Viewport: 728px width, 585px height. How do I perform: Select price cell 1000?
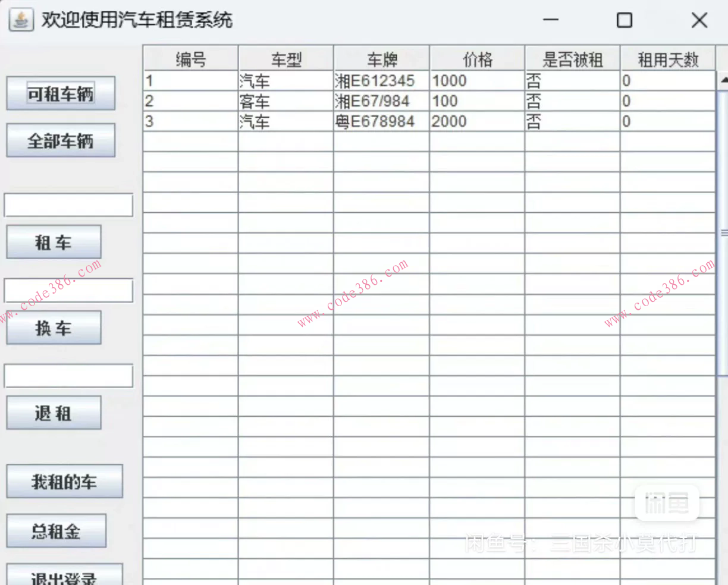(x=477, y=81)
